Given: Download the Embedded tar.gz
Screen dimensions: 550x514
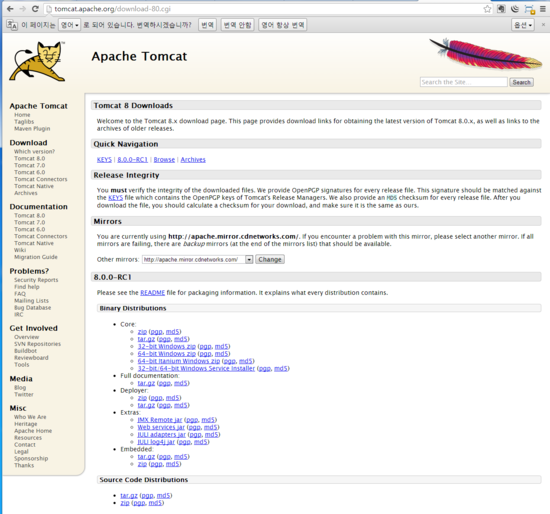Looking at the screenshot, I should pyautogui.click(x=146, y=457).
